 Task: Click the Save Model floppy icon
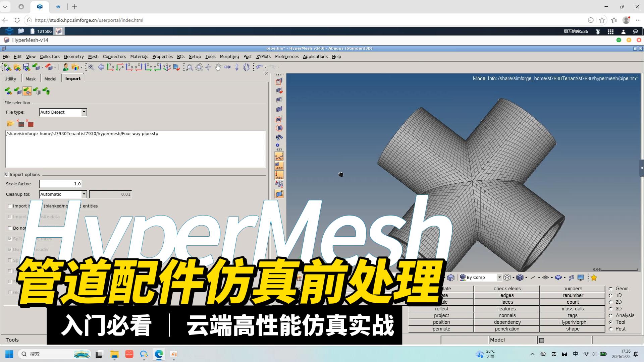(26, 67)
